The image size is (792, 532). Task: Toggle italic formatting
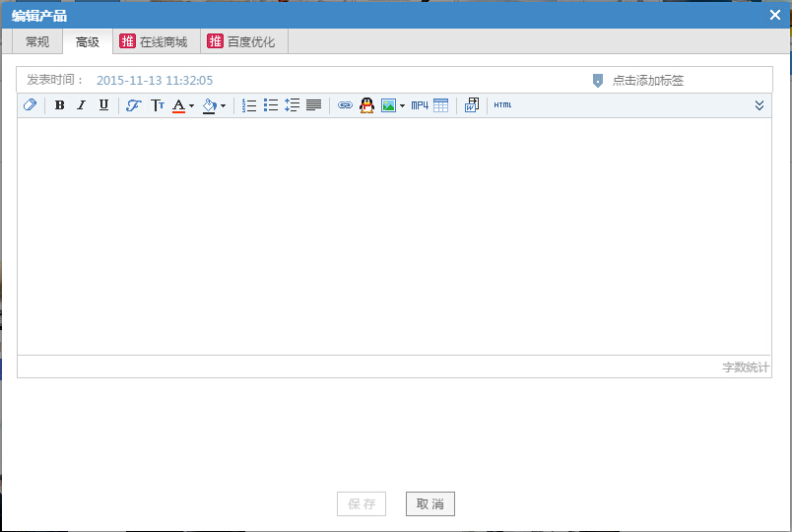81,105
